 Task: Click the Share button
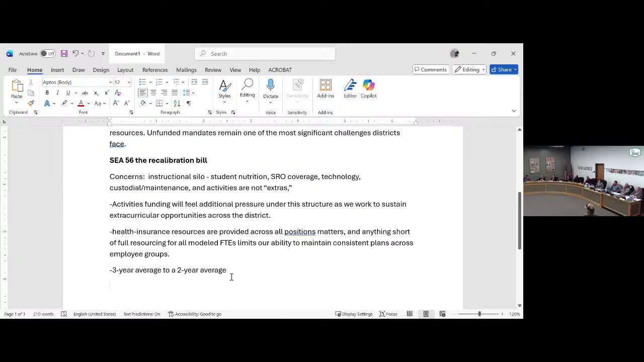click(x=504, y=70)
